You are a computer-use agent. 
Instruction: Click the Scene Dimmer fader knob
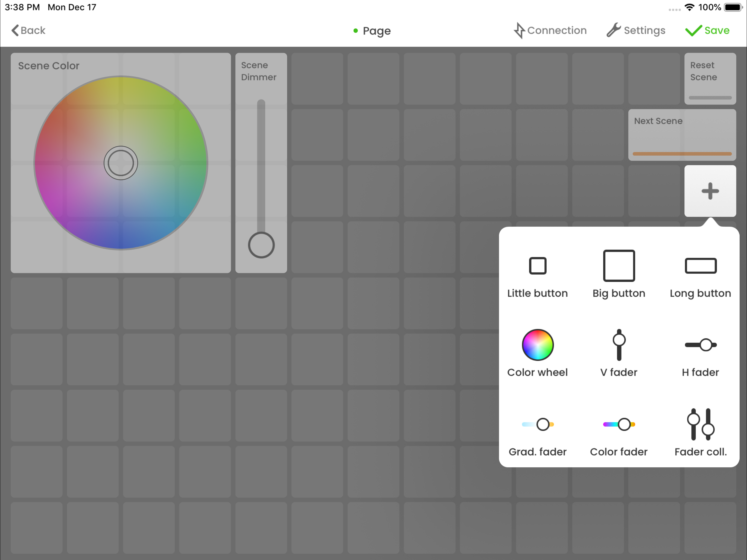261,245
